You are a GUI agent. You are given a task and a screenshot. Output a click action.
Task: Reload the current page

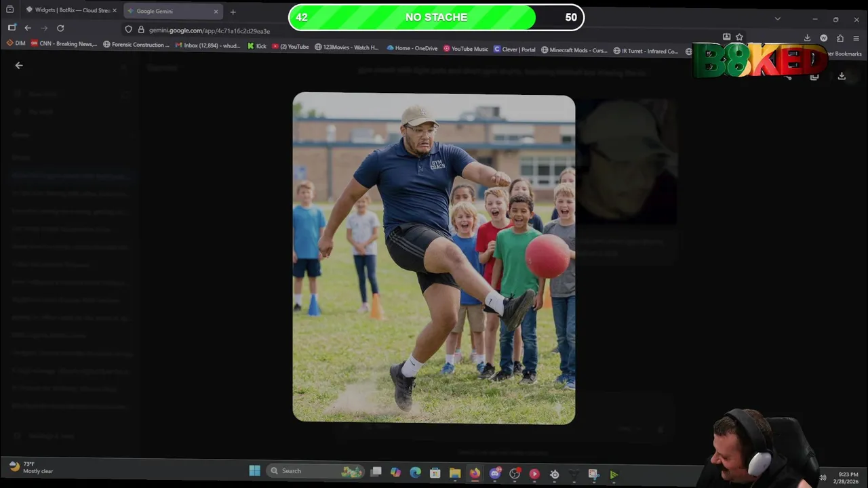coord(60,28)
